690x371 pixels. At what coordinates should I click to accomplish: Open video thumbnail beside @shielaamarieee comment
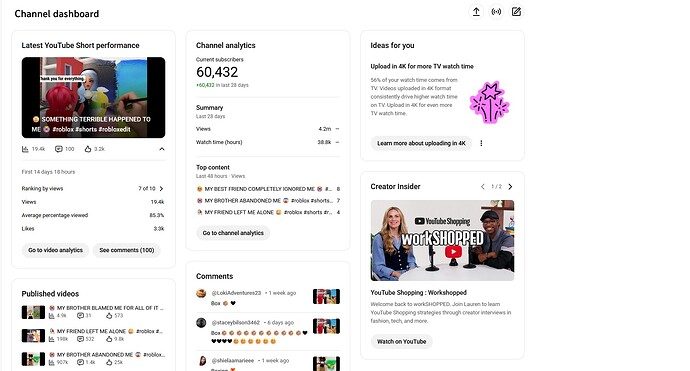pyautogui.click(x=327, y=364)
